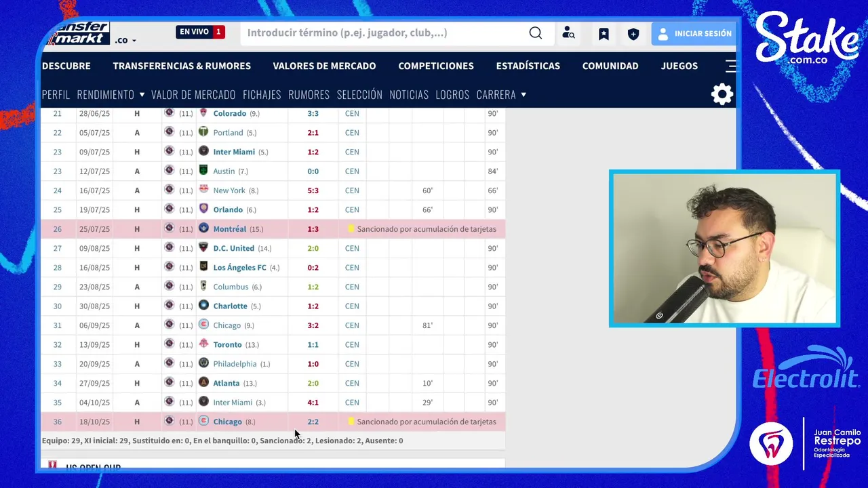Switch to the RUMORES tab
This screenshot has width=868, height=488.
(x=309, y=94)
